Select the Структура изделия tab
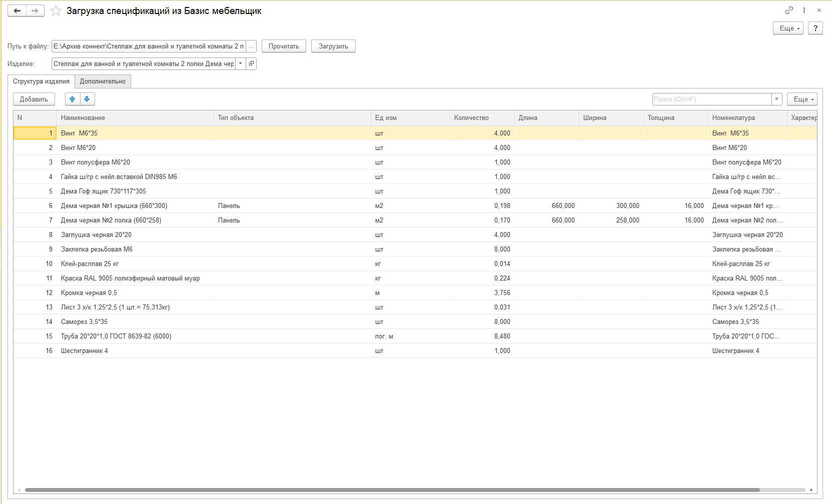 point(41,81)
